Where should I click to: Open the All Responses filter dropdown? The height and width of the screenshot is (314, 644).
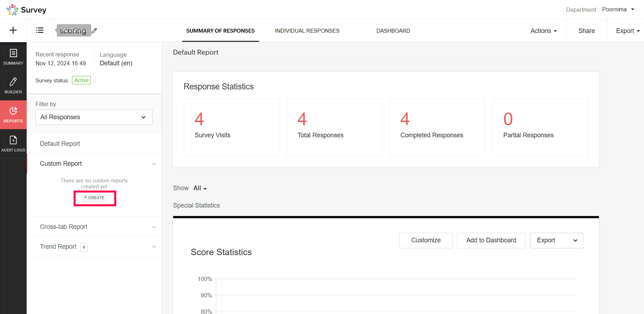pyautogui.click(x=94, y=117)
